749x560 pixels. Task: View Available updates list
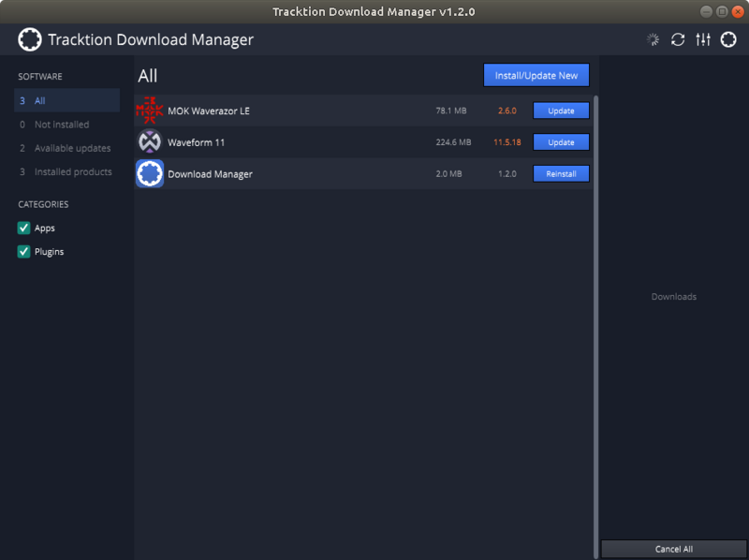click(66, 147)
